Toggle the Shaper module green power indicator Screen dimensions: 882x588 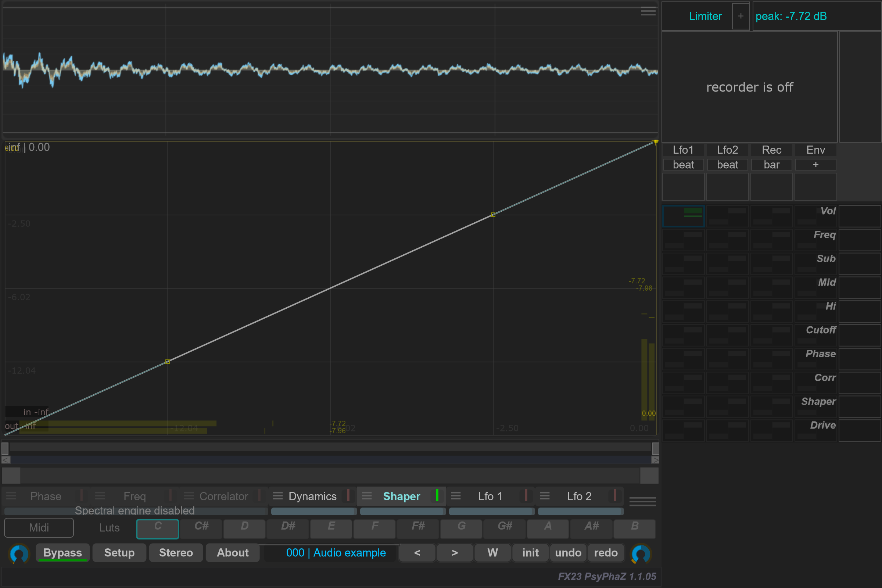click(437, 495)
